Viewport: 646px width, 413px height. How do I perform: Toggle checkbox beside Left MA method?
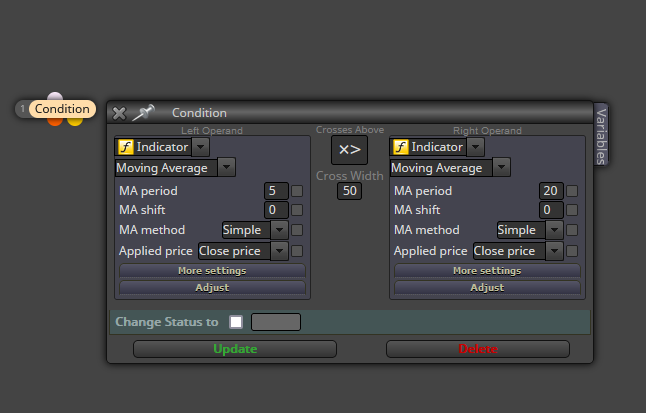[297, 230]
